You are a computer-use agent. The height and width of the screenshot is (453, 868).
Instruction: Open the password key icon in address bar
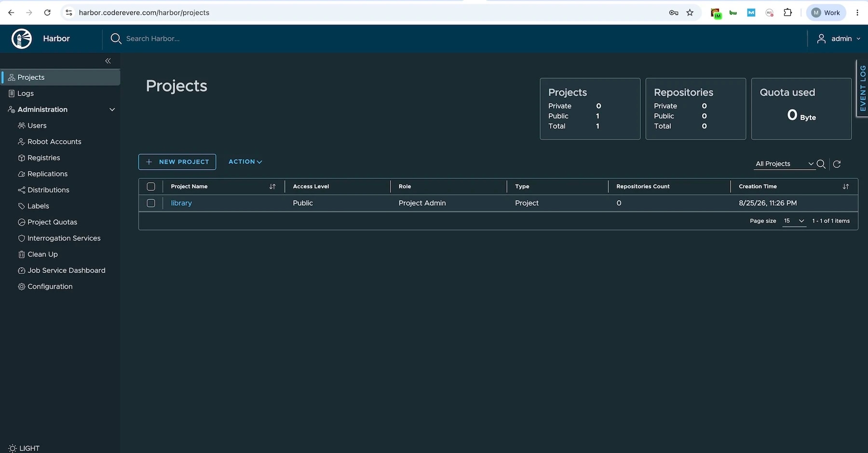(674, 13)
